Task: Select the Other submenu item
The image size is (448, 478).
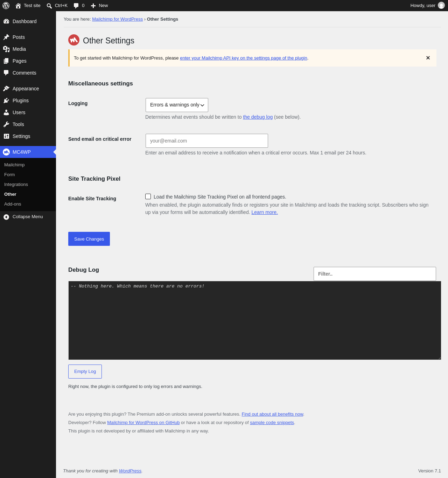Action: click(x=10, y=194)
